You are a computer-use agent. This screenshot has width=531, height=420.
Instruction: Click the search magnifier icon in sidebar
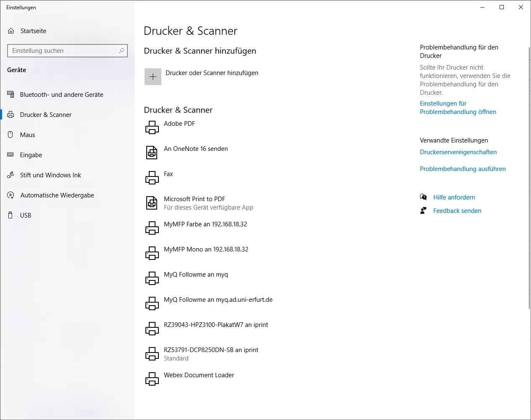(122, 51)
